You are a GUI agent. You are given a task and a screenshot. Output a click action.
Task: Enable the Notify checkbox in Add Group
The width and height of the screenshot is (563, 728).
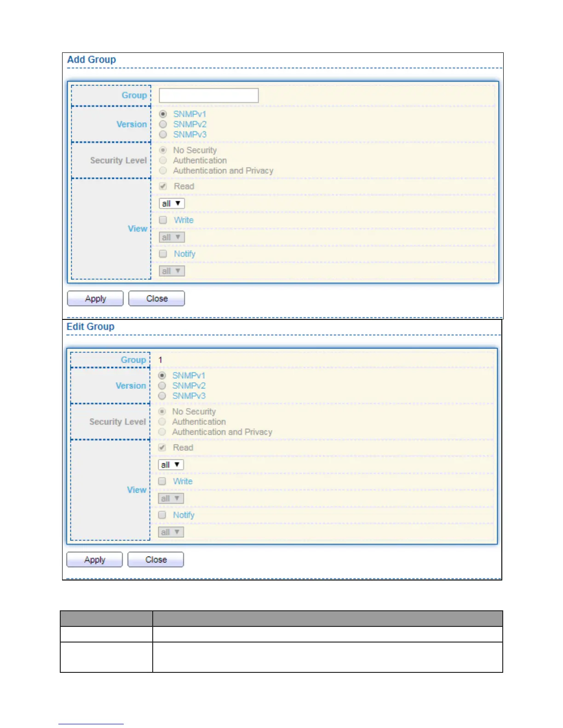coord(163,254)
